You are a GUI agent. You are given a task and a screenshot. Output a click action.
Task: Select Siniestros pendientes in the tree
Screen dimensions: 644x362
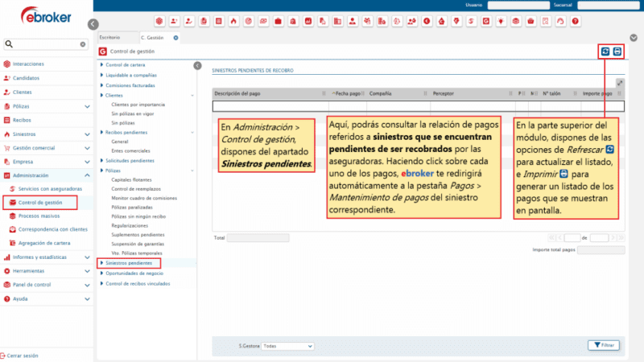tap(129, 263)
